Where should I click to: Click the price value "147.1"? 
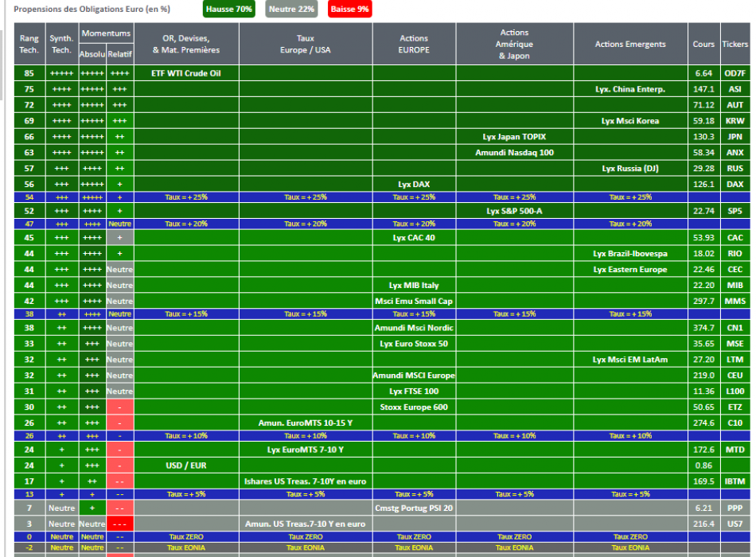click(704, 89)
